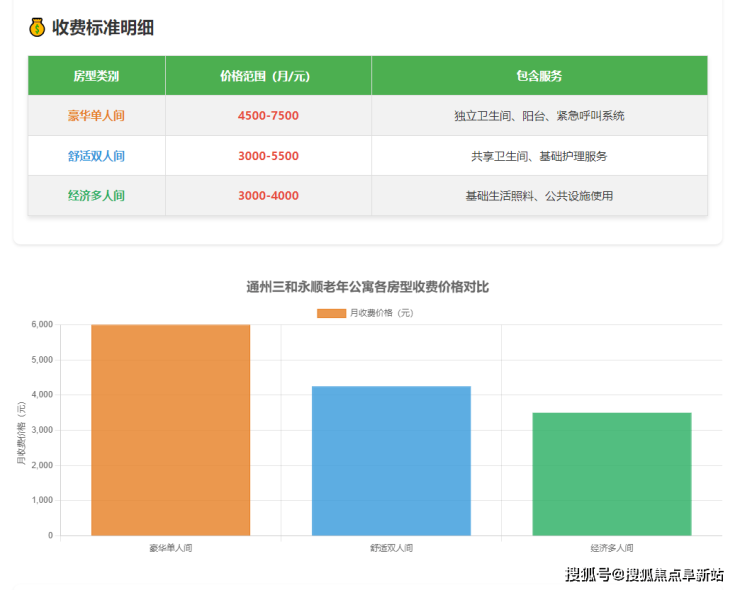The width and height of the screenshot is (740, 590).
Task: Click the money bag icon beside 收费标准明细
Action: [37, 28]
